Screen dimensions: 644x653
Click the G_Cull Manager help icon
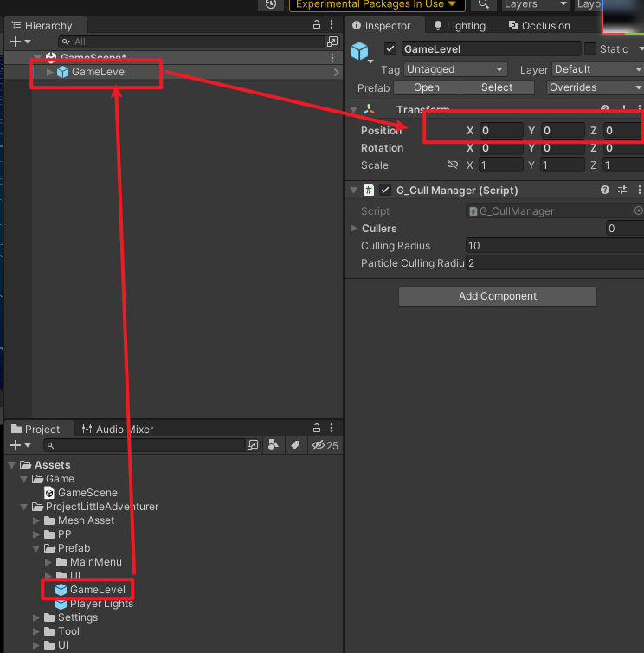pyautogui.click(x=605, y=191)
